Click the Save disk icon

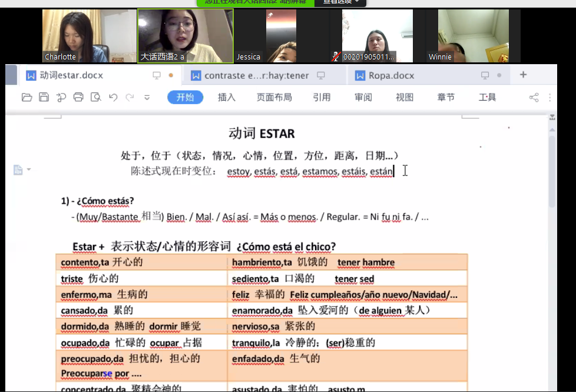44,97
